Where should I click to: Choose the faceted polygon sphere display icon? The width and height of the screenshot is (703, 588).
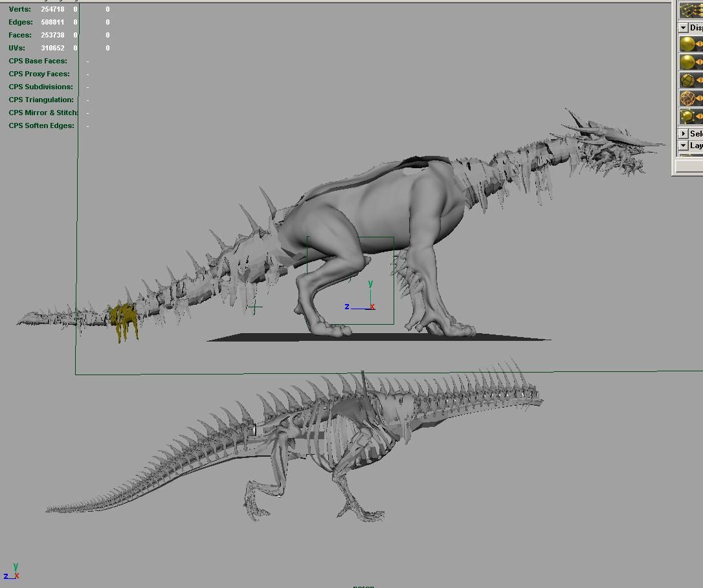pyautogui.click(x=687, y=80)
